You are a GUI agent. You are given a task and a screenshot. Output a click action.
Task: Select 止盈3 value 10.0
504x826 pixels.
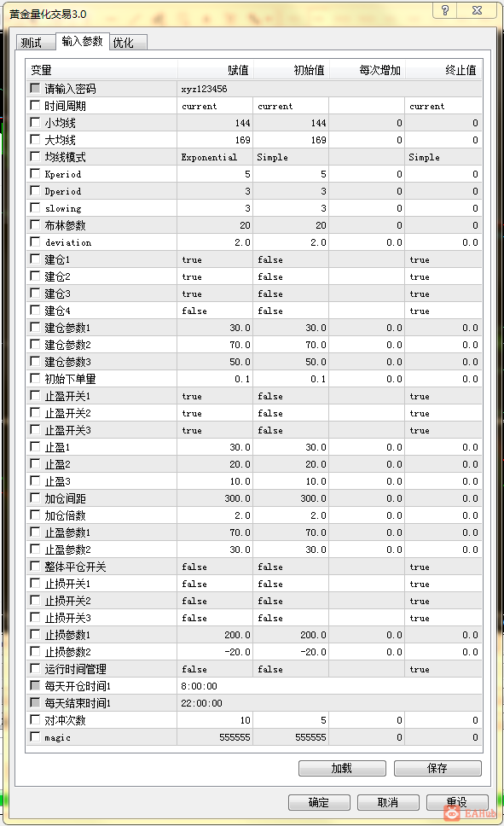(x=215, y=481)
